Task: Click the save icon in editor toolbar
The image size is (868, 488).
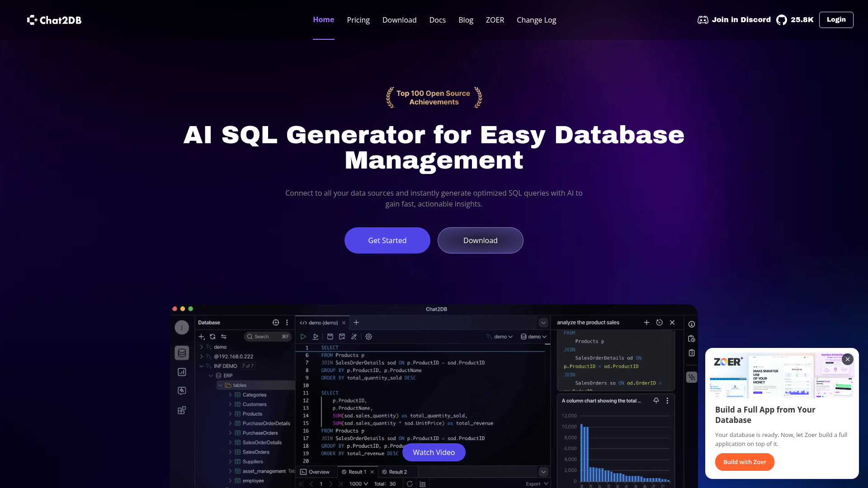Action: point(330,337)
